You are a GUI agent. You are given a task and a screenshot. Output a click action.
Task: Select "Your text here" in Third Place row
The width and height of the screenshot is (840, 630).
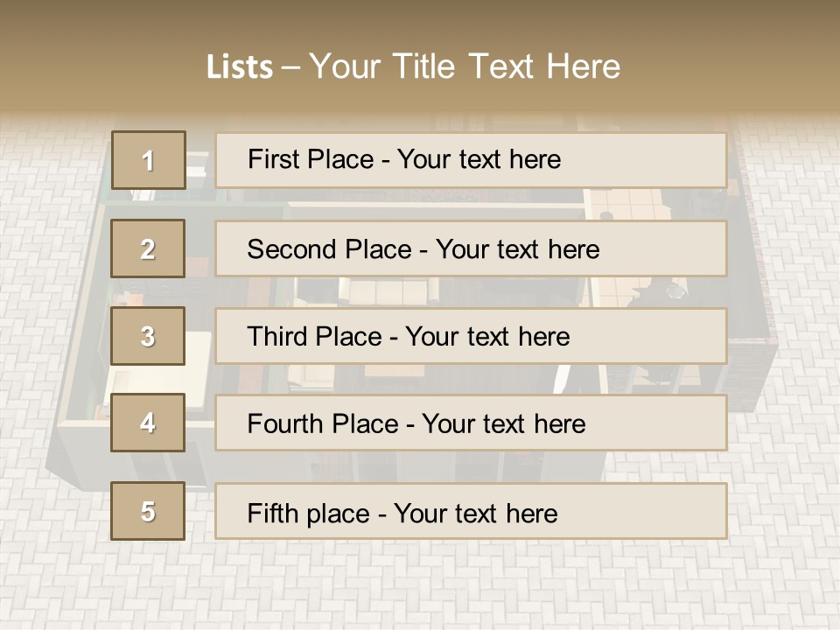[487, 337]
